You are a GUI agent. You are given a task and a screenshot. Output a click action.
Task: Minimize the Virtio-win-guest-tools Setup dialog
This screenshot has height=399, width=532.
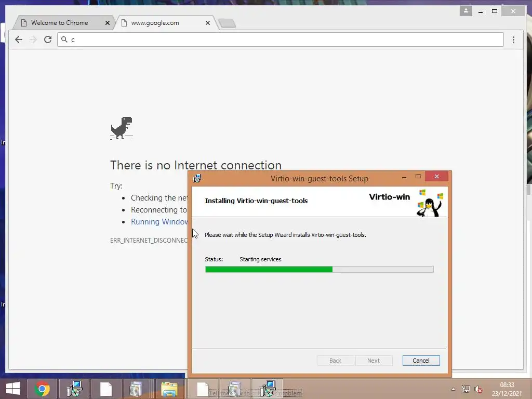coord(404,177)
